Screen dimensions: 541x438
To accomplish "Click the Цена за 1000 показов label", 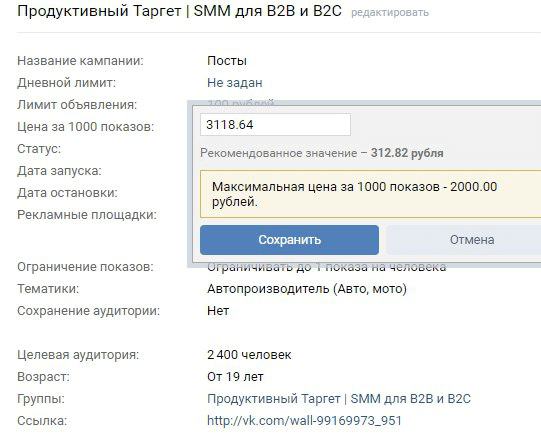I will tap(86, 127).
